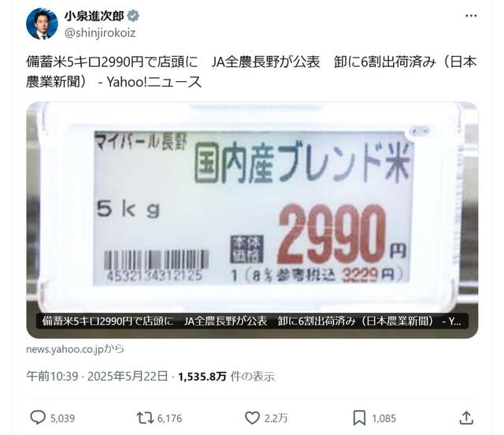Open the rice price tag preview image
Viewport: 504px width, 435px height.
252,220
